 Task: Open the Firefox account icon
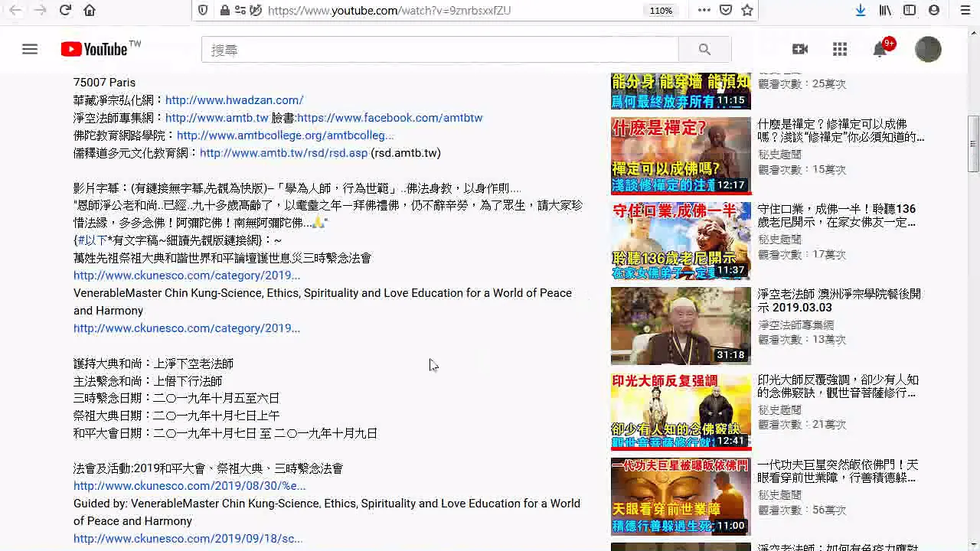point(934,10)
